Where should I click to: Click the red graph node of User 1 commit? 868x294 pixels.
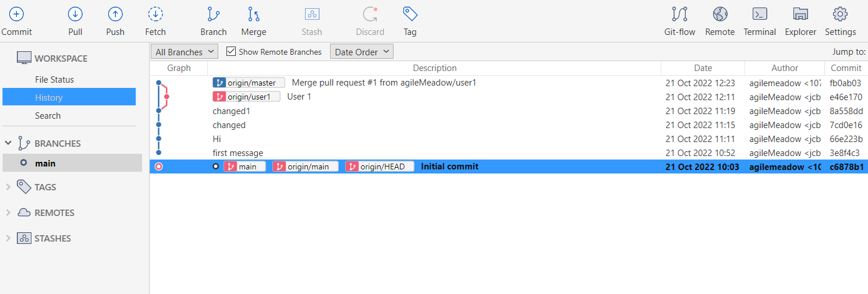tap(166, 97)
